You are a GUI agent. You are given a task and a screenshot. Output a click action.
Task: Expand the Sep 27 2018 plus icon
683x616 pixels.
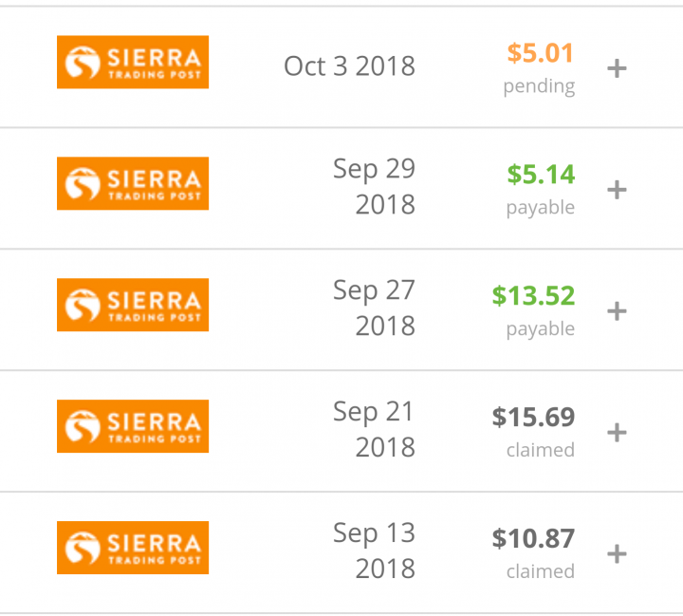[x=617, y=311]
